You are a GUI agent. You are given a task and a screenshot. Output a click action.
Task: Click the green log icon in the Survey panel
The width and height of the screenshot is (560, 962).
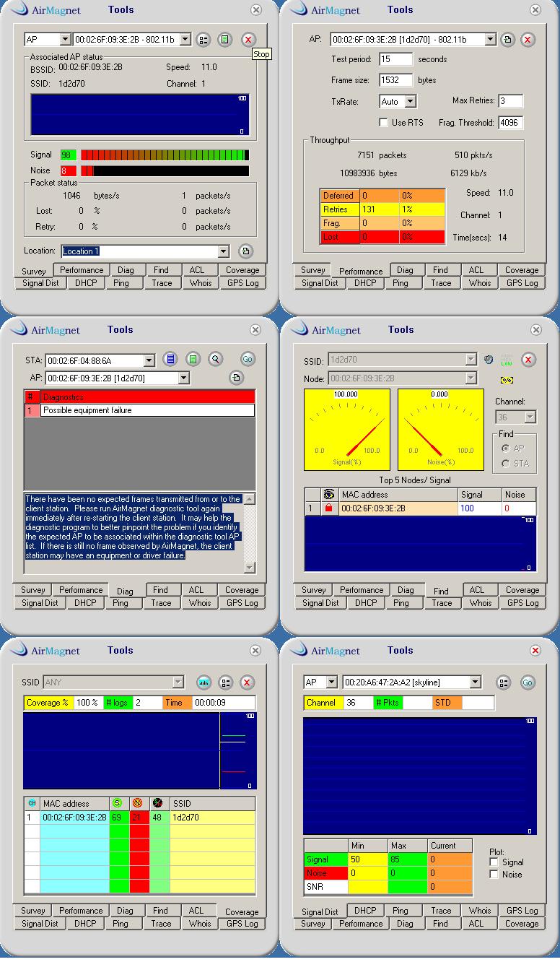225,40
